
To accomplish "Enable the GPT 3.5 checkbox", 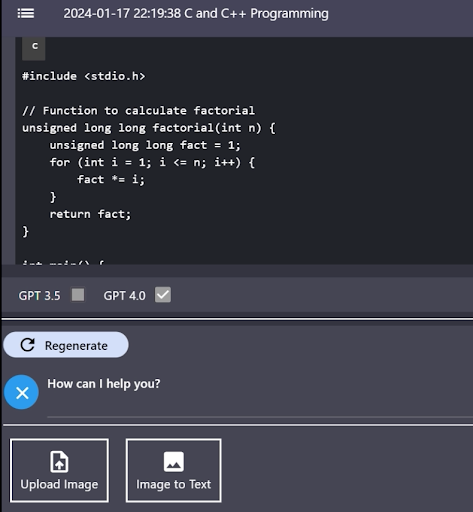I will pos(78,295).
